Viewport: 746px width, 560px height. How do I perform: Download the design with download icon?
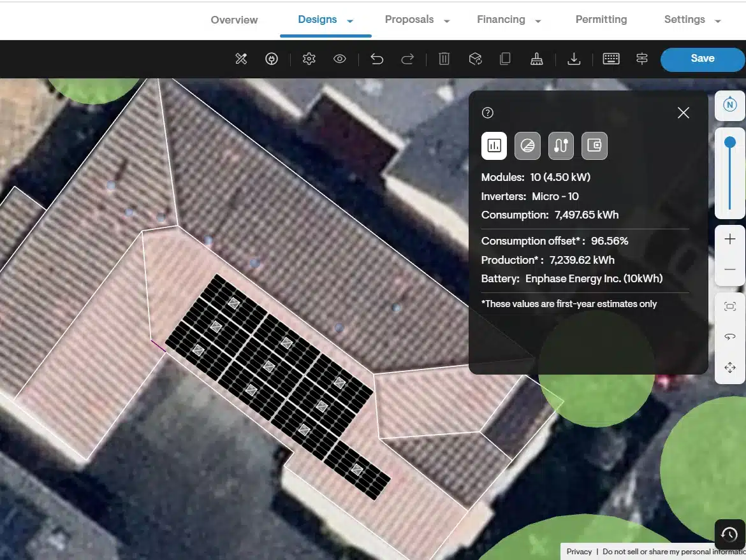click(x=574, y=59)
